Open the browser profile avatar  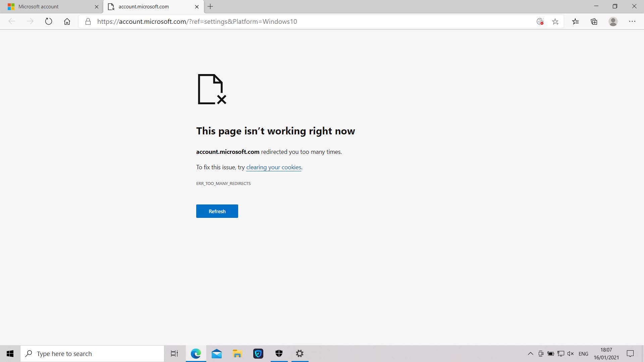[x=613, y=21]
